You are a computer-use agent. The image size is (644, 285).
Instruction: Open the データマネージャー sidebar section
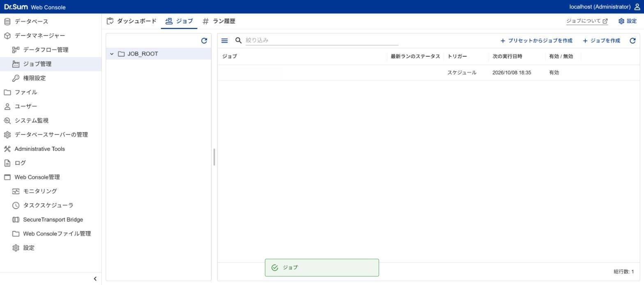point(51,36)
